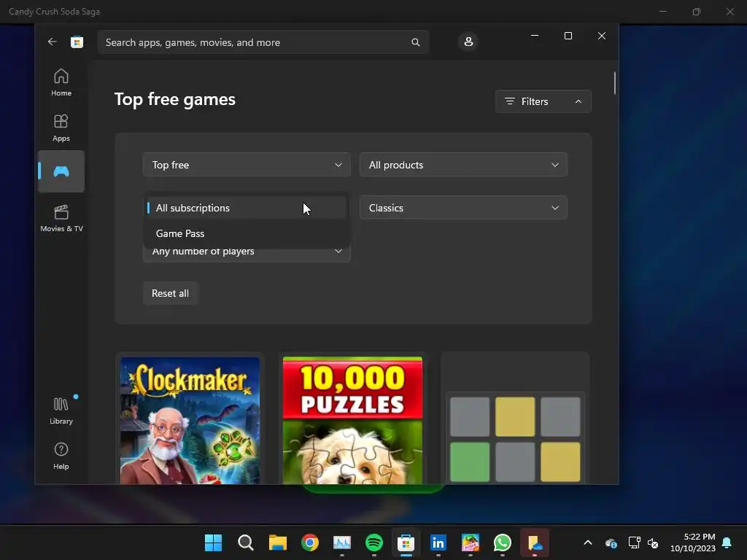Open the Windows Start menu
The height and width of the screenshot is (560, 747).
pos(213,542)
